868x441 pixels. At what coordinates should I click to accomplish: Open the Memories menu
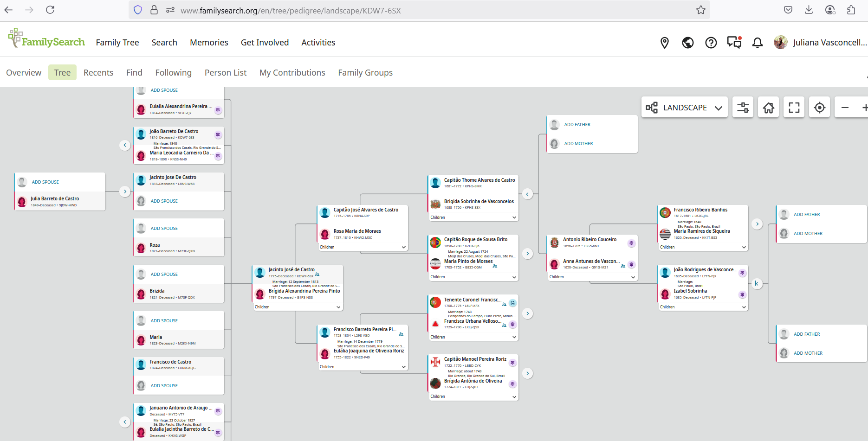coord(209,43)
